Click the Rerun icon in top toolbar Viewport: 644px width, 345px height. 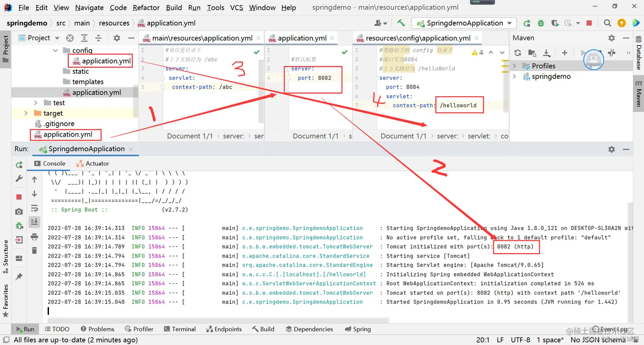point(527,23)
